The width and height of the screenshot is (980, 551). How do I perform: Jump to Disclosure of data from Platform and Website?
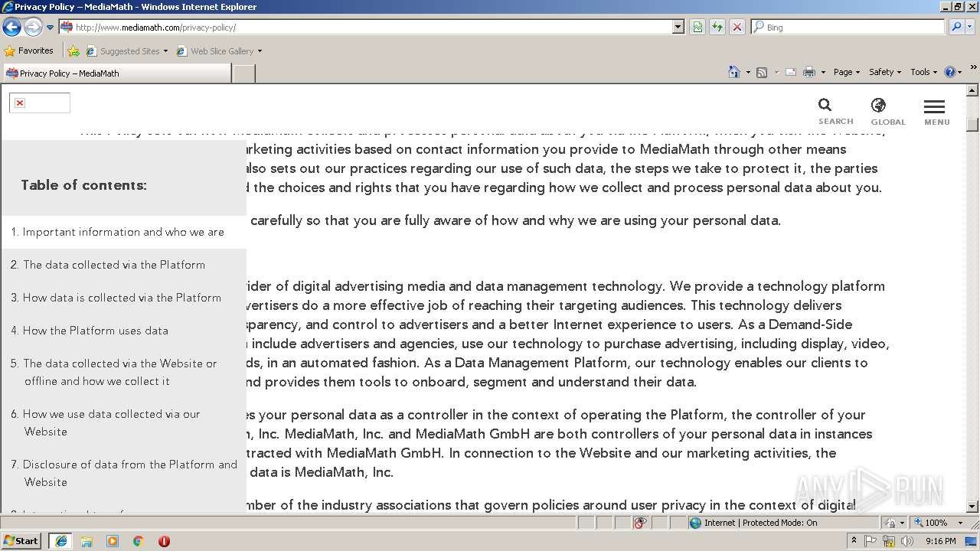click(x=123, y=473)
